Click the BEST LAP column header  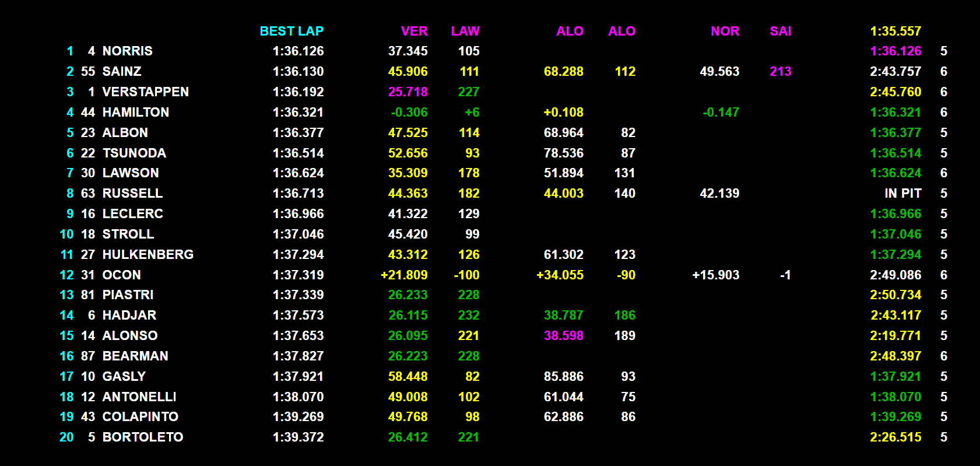tap(291, 31)
